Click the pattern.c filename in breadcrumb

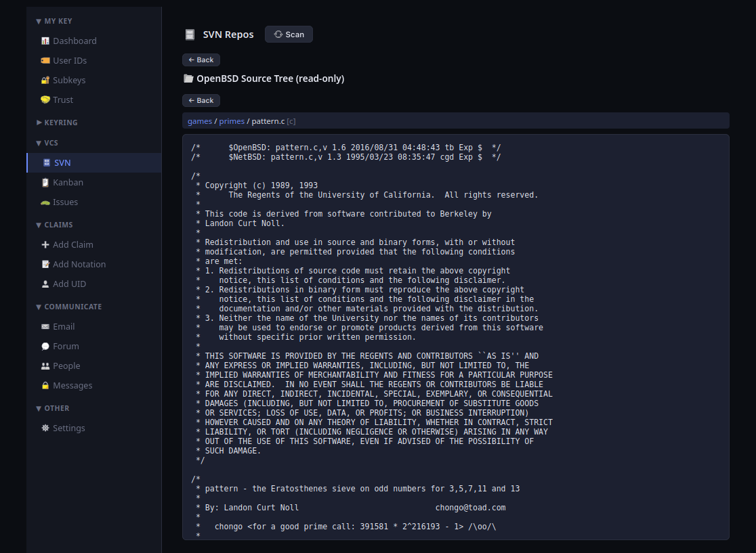(268, 121)
